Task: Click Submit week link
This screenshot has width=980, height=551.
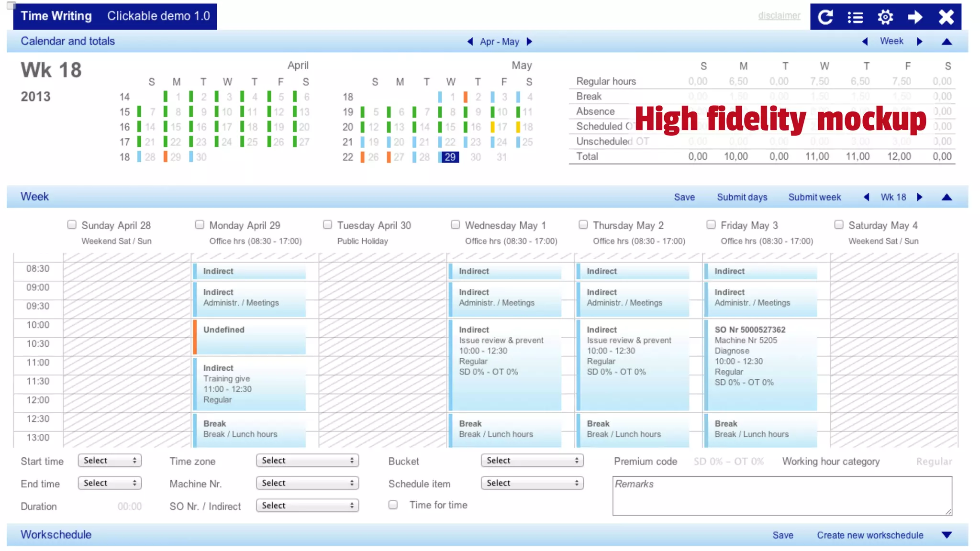Action: [814, 197]
